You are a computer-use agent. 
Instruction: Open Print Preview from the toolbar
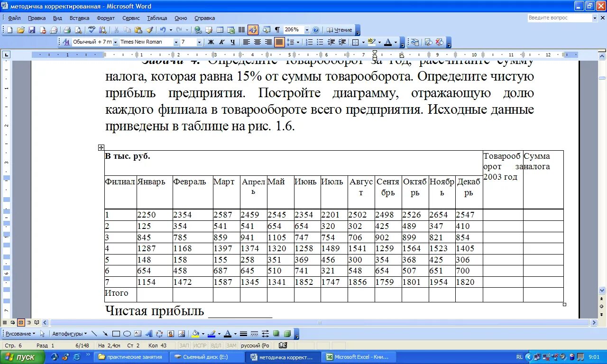tap(78, 30)
